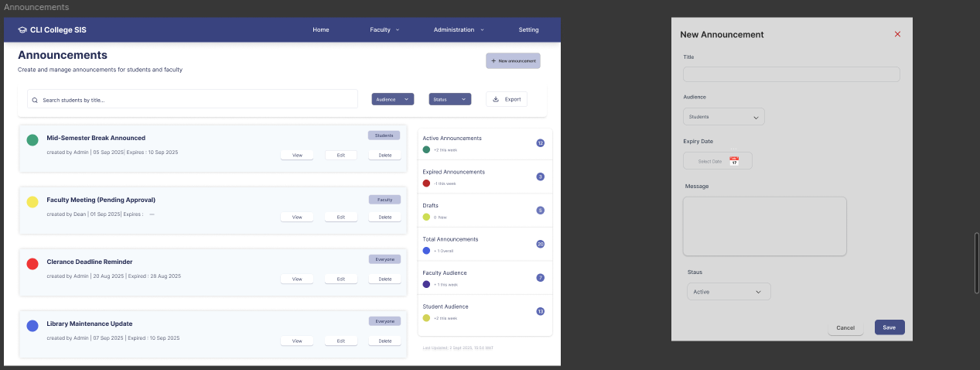Click the search magnifier icon
Screen dimensions: 980x370
click(35, 100)
